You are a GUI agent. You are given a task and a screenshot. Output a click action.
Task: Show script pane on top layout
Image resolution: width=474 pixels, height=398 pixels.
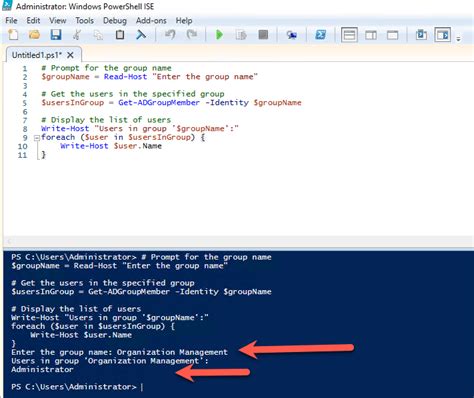point(349,35)
